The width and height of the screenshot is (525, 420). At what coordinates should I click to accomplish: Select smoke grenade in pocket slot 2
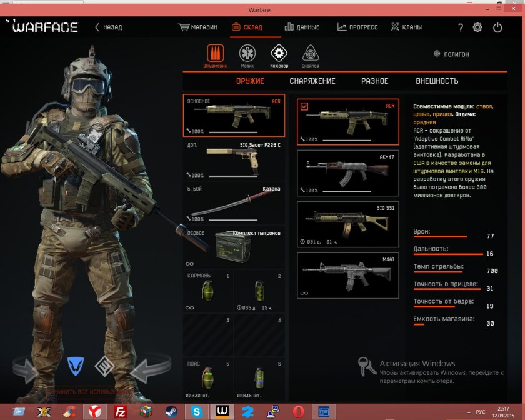[x=259, y=291]
